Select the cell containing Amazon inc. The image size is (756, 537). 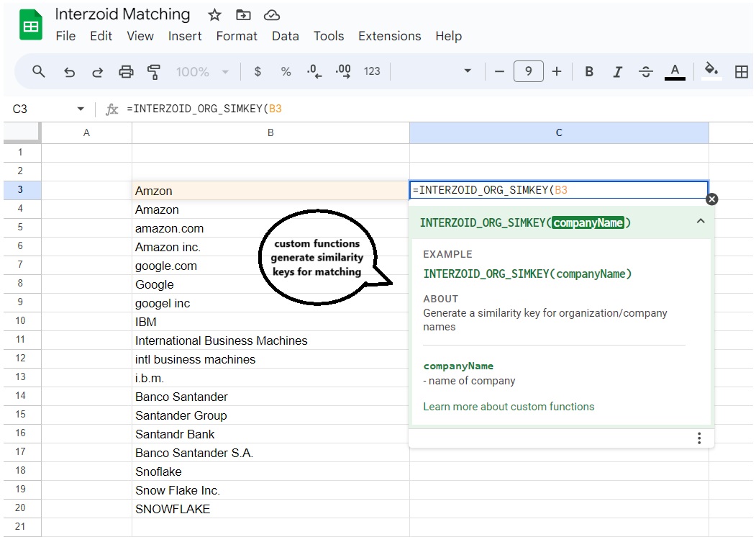click(270, 247)
